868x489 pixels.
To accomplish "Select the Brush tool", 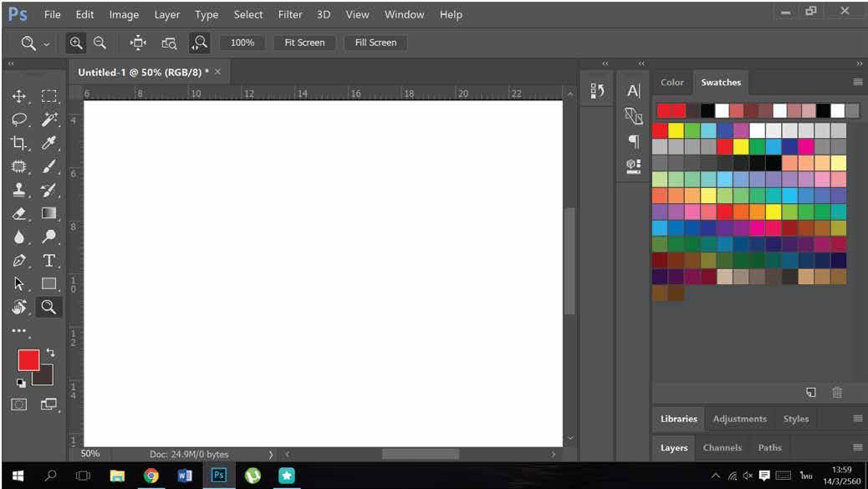I will tap(49, 166).
